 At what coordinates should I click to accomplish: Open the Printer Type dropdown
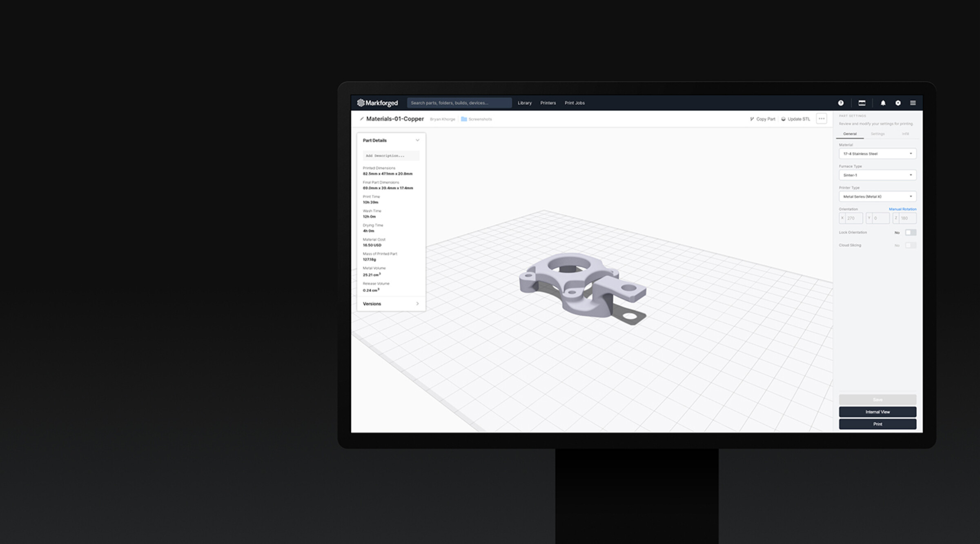[877, 196]
